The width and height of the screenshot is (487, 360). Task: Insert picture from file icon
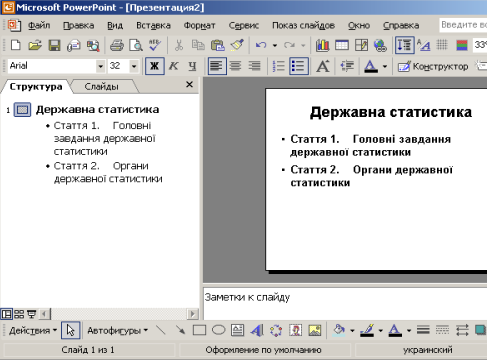[315, 330]
